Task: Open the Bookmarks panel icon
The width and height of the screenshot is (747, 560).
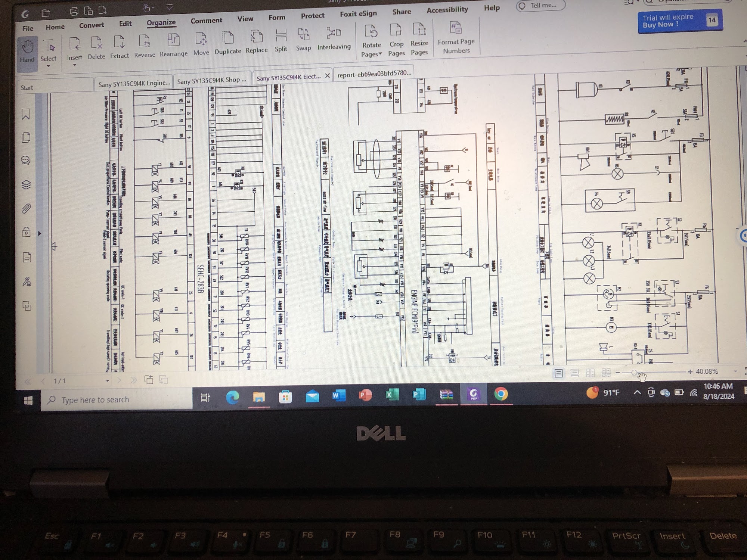Action: click(26, 114)
